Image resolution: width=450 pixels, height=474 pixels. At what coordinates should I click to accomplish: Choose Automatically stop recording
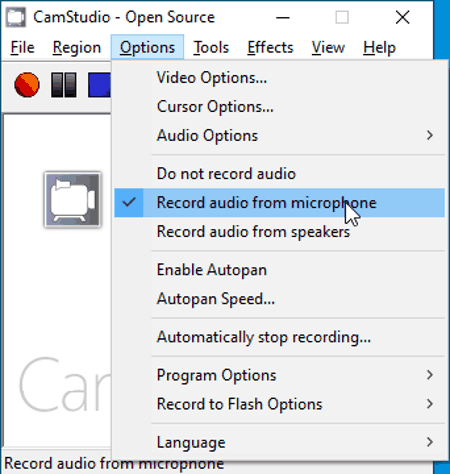[x=279, y=337]
